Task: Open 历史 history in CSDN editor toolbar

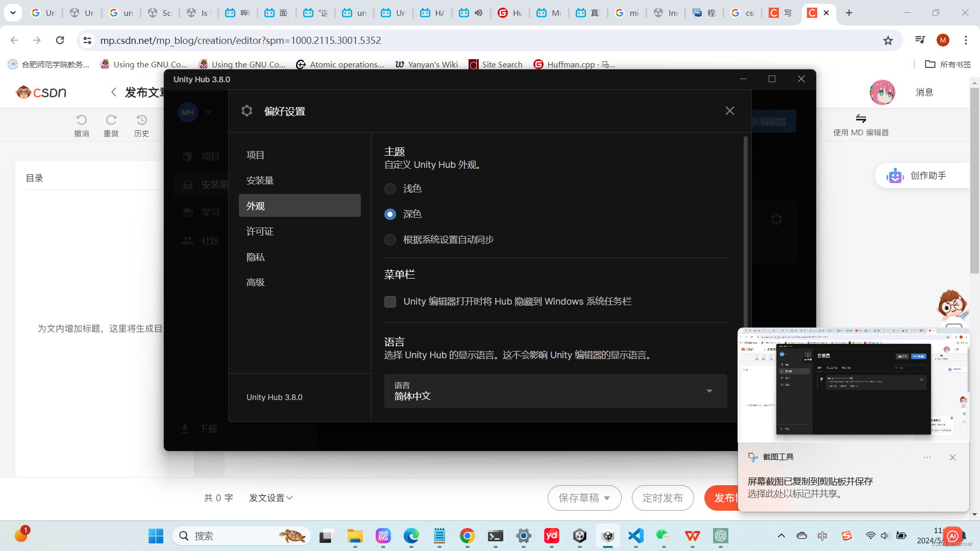Action: coord(141,126)
